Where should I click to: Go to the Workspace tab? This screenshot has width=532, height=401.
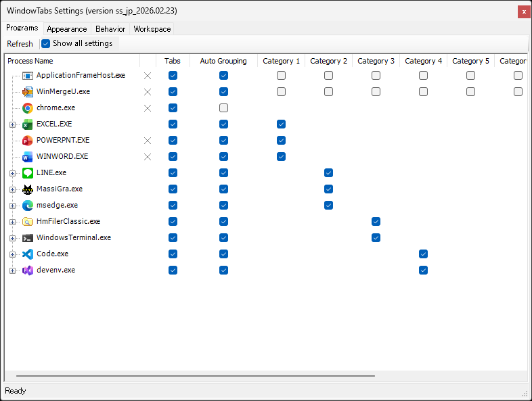click(152, 29)
